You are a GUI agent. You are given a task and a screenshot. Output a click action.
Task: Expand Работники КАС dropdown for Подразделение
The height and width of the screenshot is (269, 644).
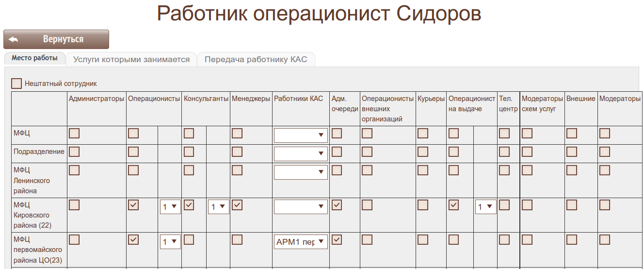click(301, 154)
